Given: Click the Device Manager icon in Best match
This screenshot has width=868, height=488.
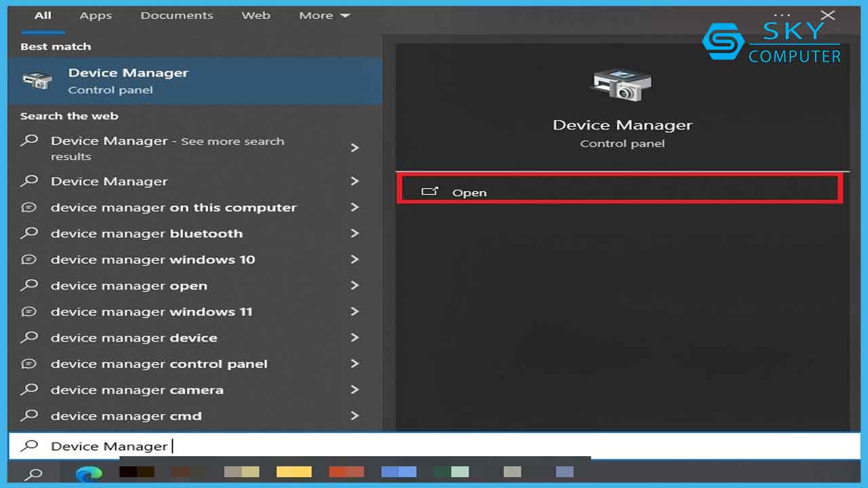Looking at the screenshot, I should pyautogui.click(x=37, y=81).
